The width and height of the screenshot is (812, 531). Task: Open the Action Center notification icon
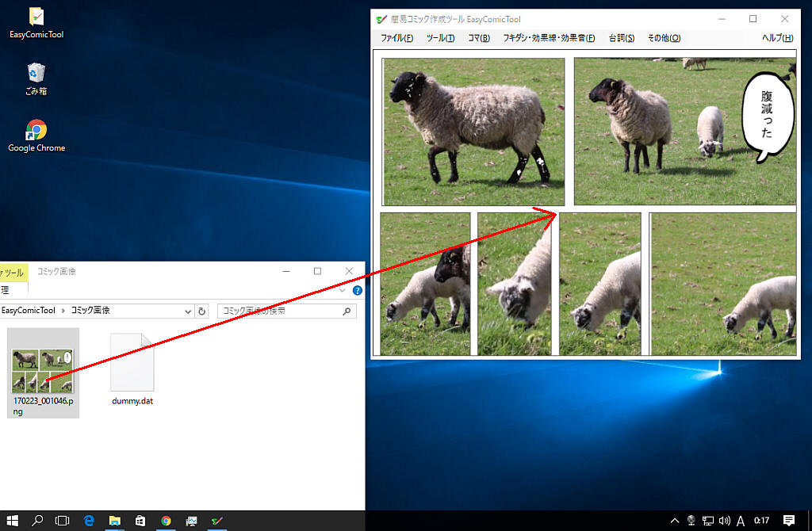789,521
